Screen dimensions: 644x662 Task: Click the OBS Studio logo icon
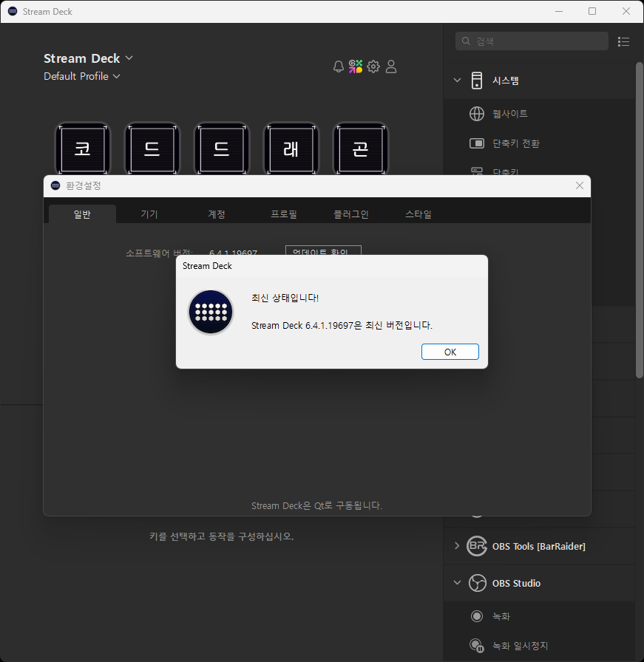[x=477, y=583]
